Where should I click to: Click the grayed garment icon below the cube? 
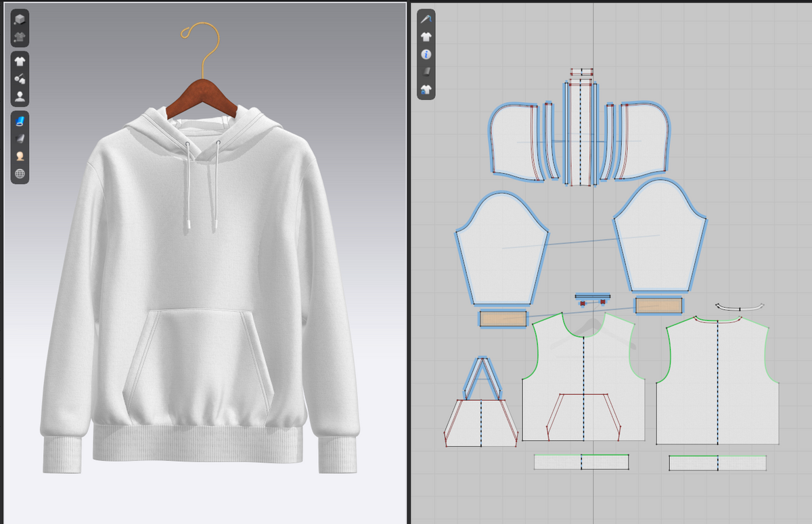(20, 36)
